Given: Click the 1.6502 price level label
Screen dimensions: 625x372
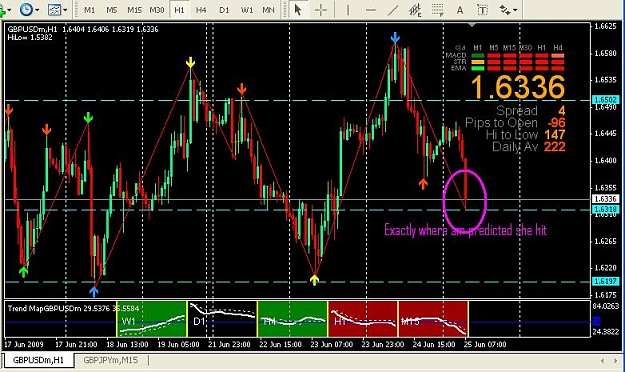Looking at the screenshot, I should tap(606, 100).
